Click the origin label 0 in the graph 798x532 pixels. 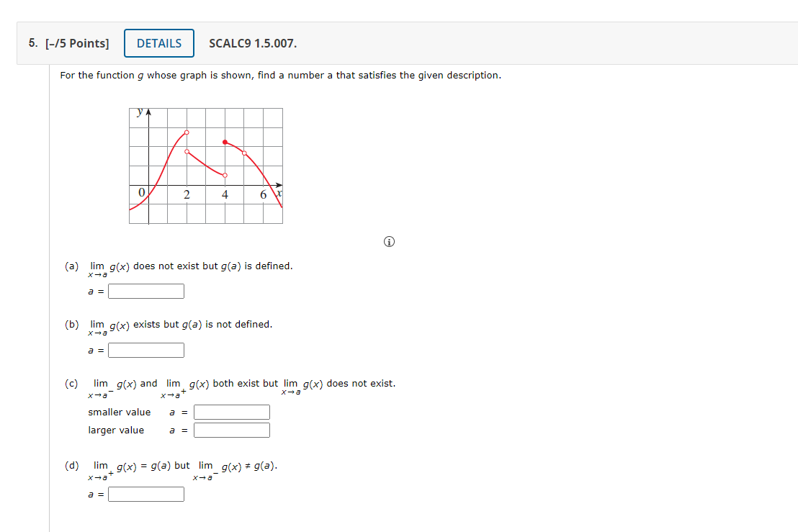(x=141, y=191)
